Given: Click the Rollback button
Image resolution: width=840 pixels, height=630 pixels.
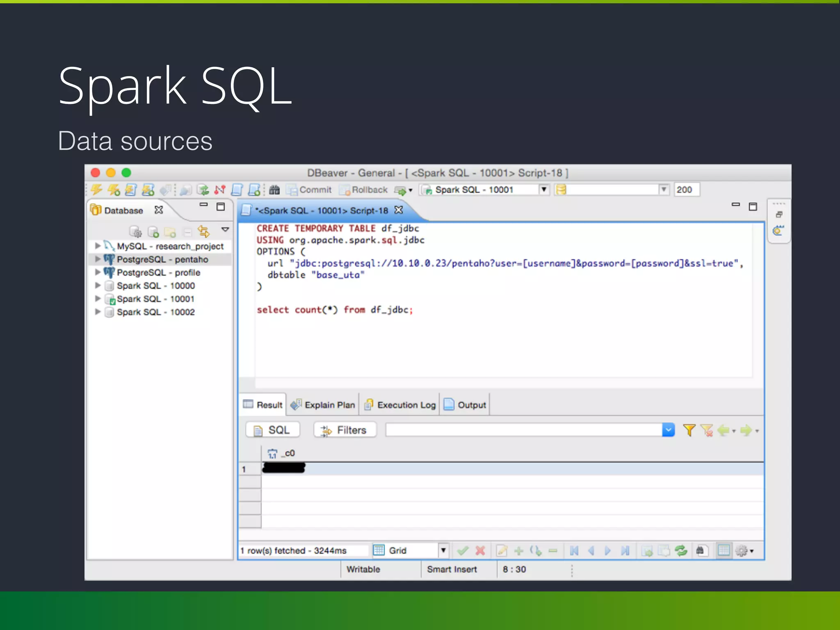Looking at the screenshot, I should [x=364, y=189].
